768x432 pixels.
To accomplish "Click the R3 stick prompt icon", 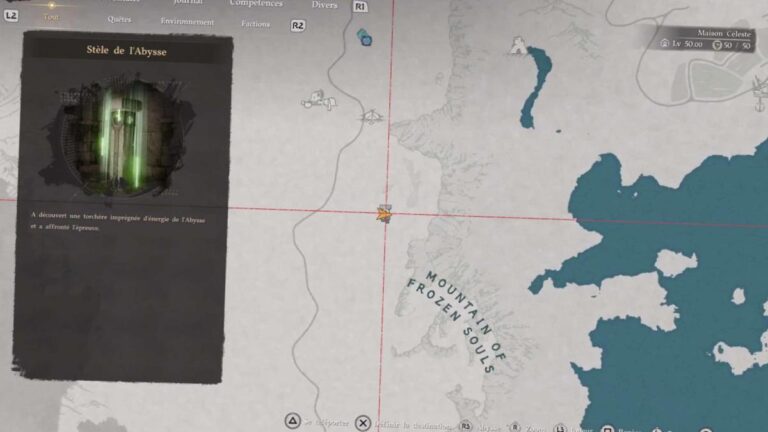I will point(466,426).
